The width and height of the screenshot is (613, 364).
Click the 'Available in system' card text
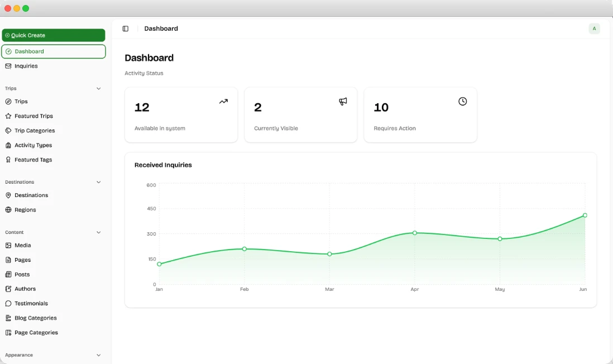click(x=160, y=128)
